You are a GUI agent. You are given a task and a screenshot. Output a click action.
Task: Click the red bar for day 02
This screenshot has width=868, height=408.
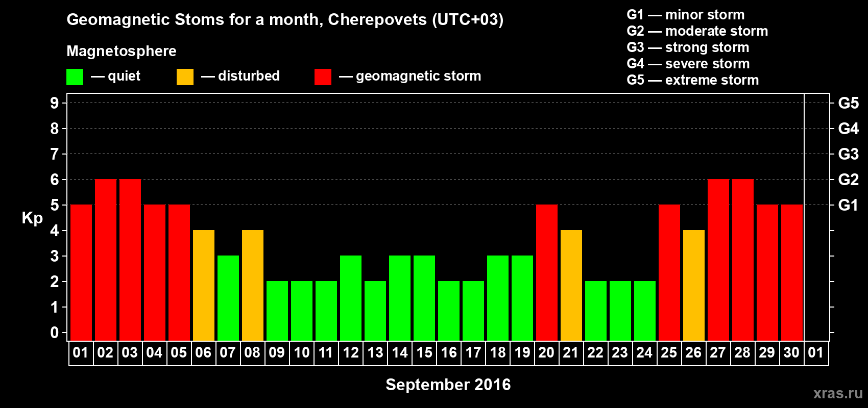pyautogui.click(x=106, y=260)
